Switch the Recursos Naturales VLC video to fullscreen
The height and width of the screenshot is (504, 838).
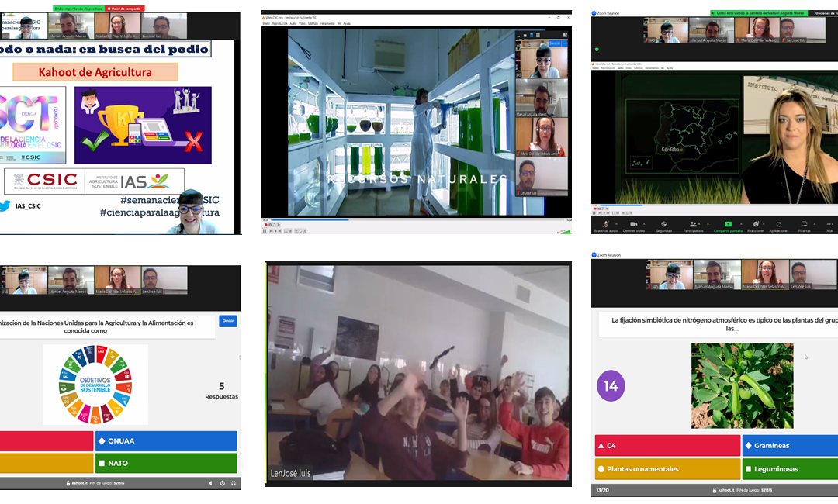(286, 231)
